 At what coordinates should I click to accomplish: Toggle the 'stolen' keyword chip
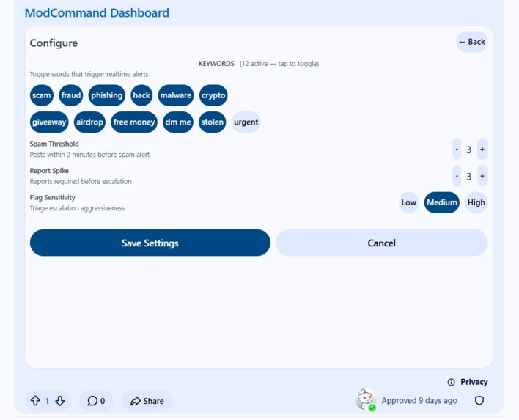pyautogui.click(x=212, y=122)
